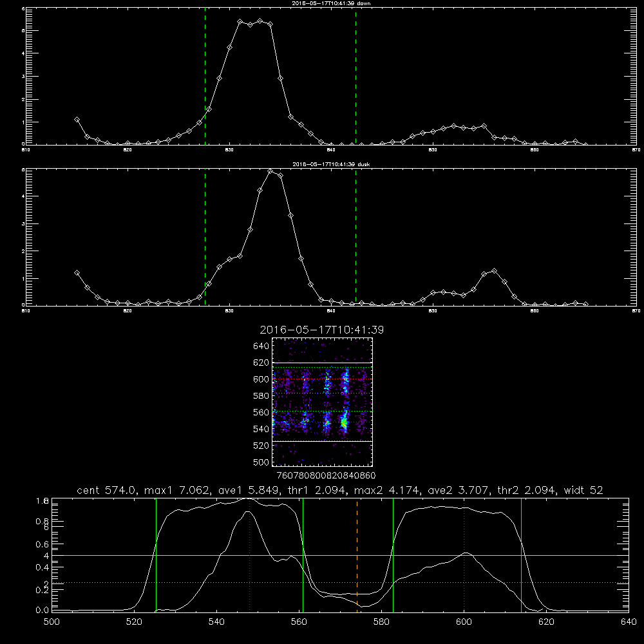This screenshot has height=644, width=644.
Task: Click the left green dashed line in dusk plot
Action: [205, 237]
